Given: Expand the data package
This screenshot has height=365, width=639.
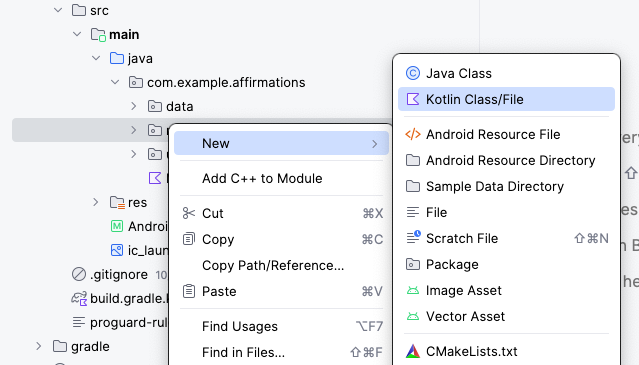Looking at the screenshot, I should click(134, 106).
